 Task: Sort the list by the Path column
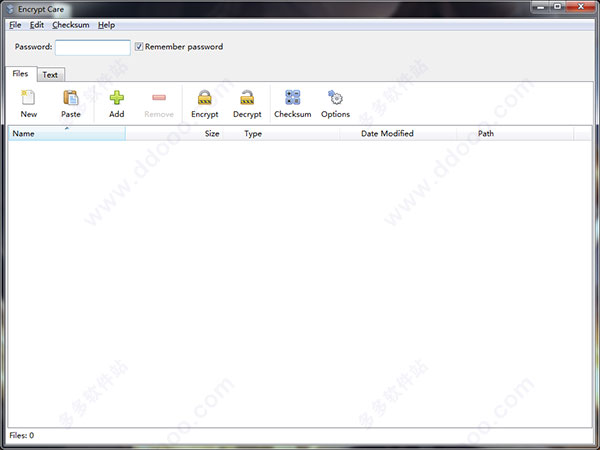click(515, 134)
